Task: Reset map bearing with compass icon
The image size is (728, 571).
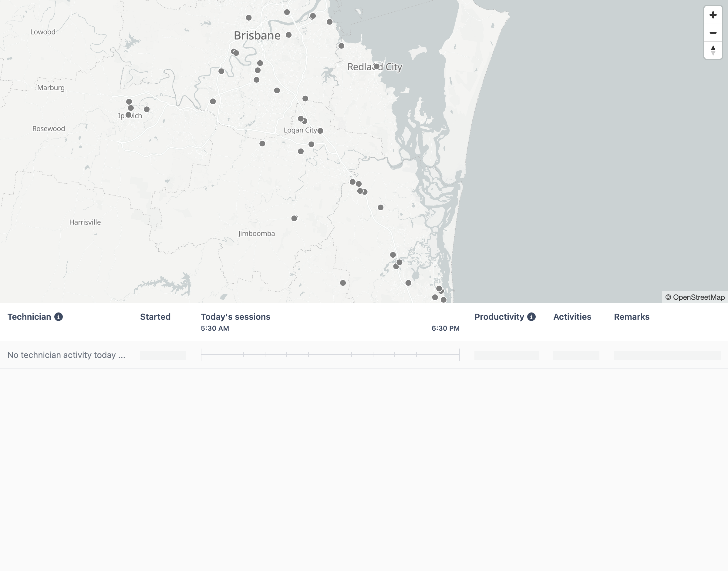Action: pyautogui.click(x=713, y=50)
